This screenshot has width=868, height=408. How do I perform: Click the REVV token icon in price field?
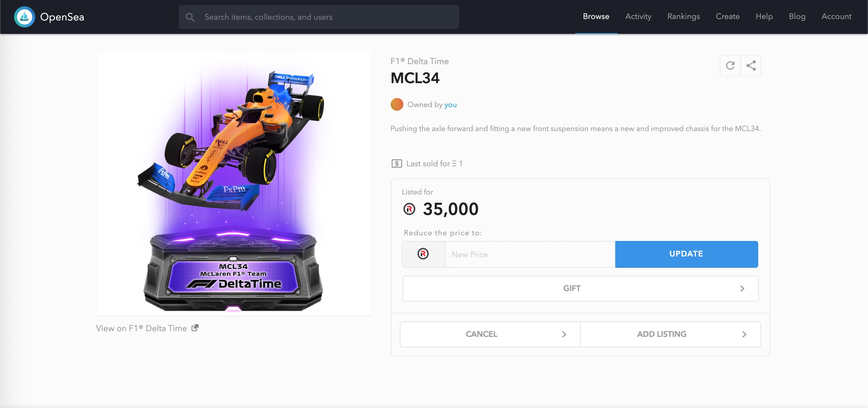tap(423, 254)
